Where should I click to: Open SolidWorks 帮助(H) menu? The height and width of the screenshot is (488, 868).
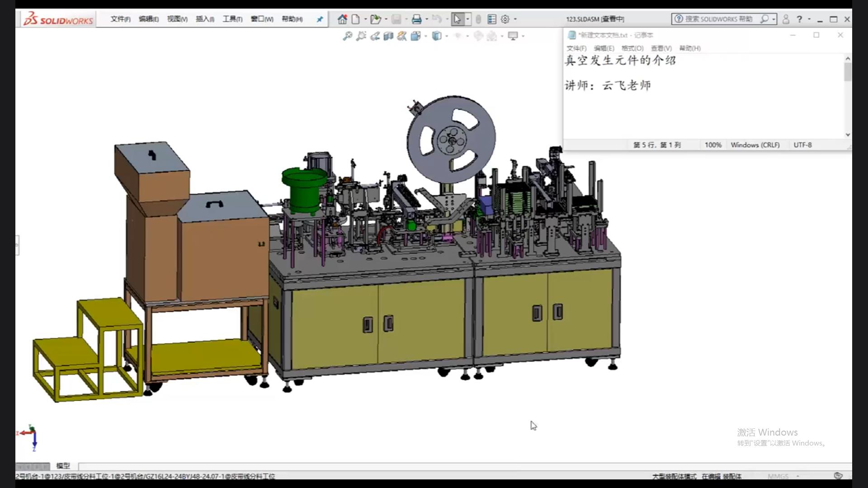tap(292, 19)
